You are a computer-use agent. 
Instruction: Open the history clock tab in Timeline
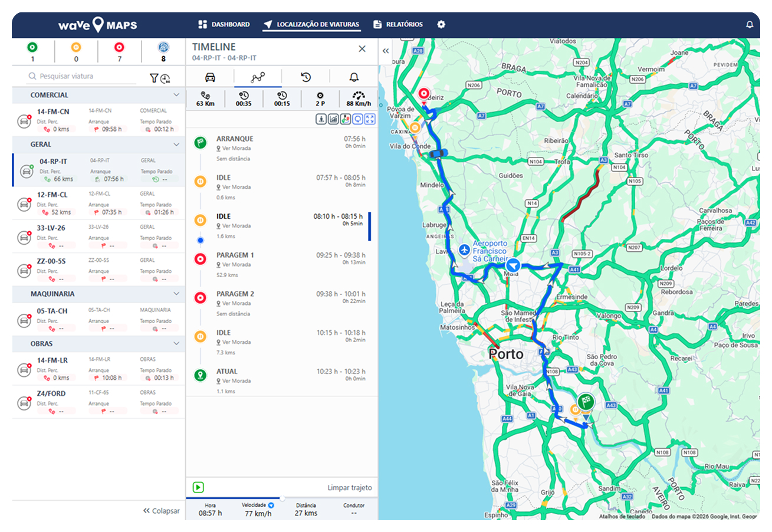point(305,77)
